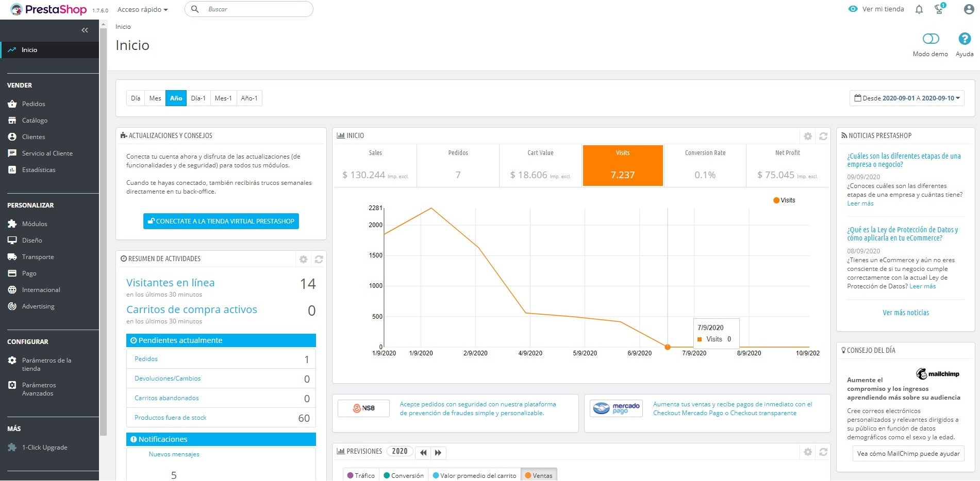Open the date range picker dropdown
Viewport: 980px width, 481px height.
(907, 98)
